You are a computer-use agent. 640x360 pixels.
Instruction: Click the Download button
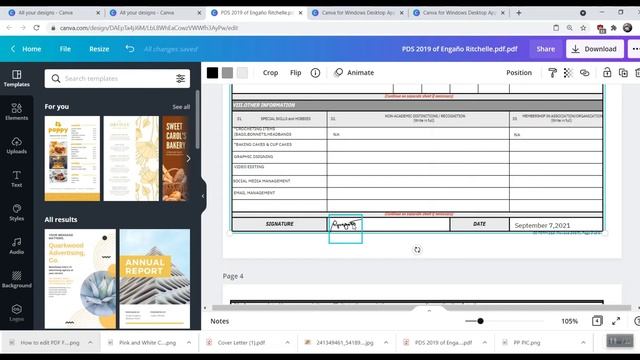click(595, 49)
